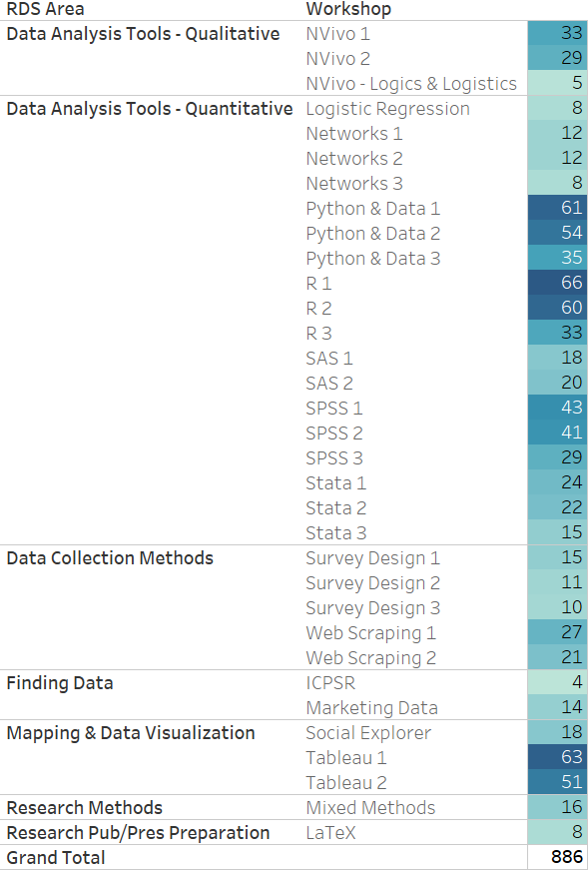Select the Tableau 1 workshop label

click(x=346, y=758)
